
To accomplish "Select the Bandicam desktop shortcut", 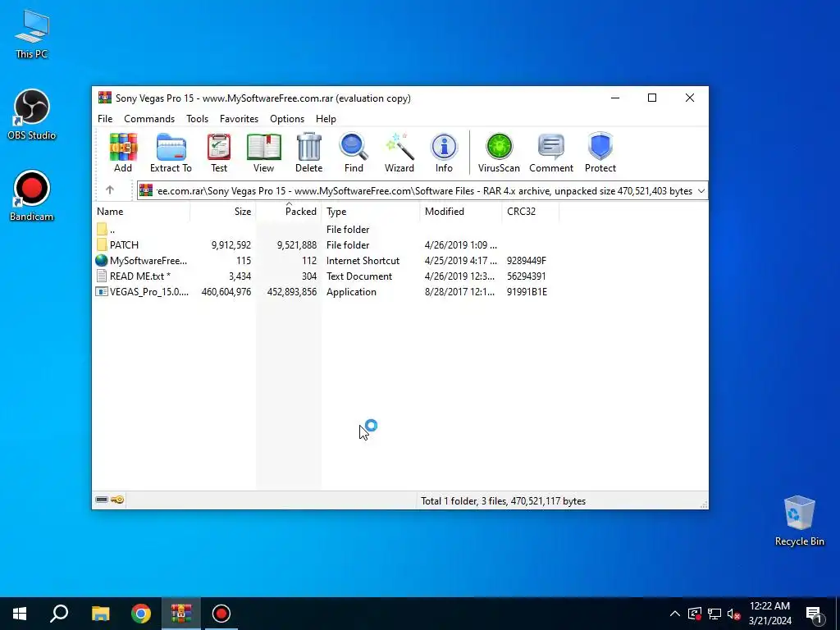I will coord(32,195).
